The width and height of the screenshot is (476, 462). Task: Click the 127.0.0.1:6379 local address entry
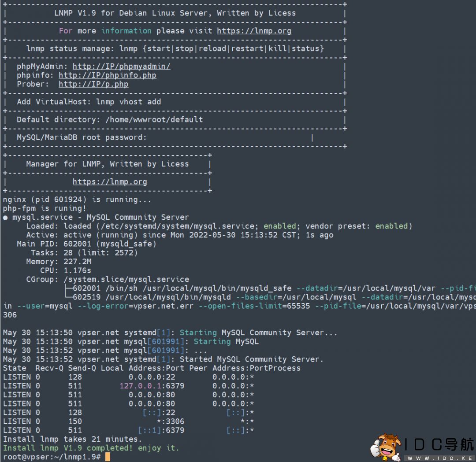(152, 386)
